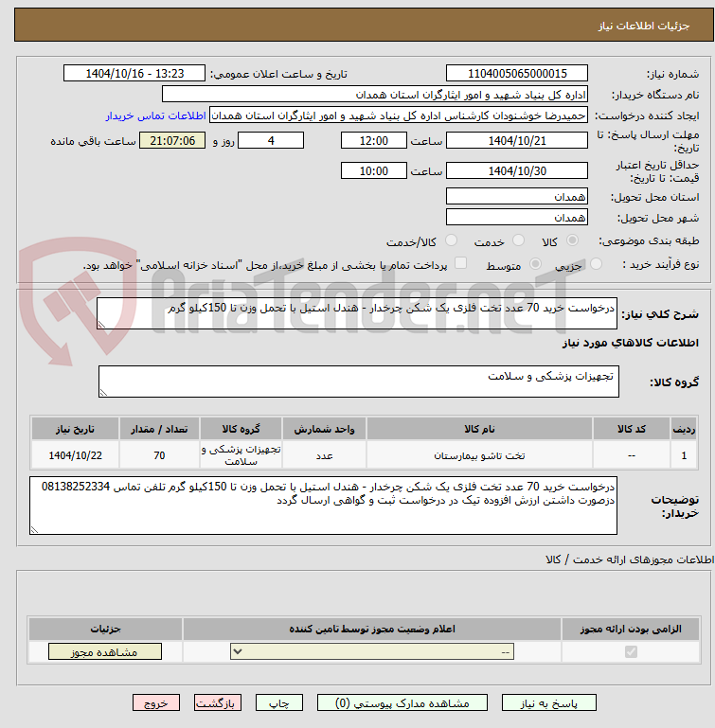Click the row number 1 cell
The width and height of the screenshot is (715, 728).
[684, 455]
